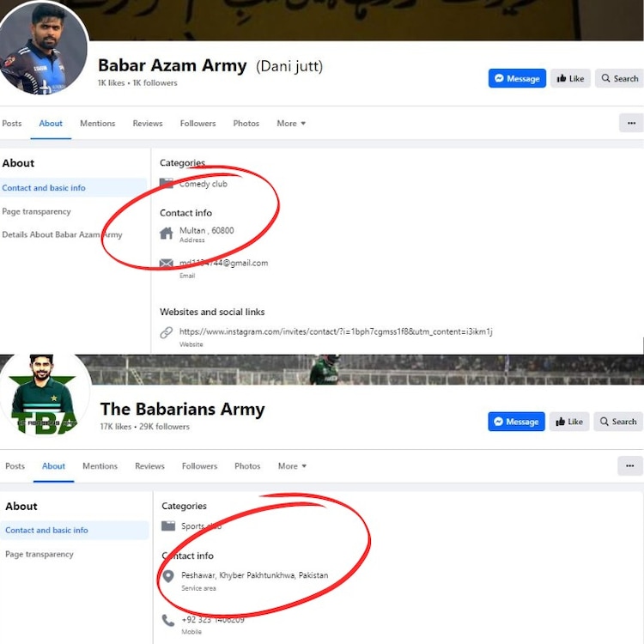Message the Babar Azam Army page
The image size is (644, 644).
coord(517,78)
